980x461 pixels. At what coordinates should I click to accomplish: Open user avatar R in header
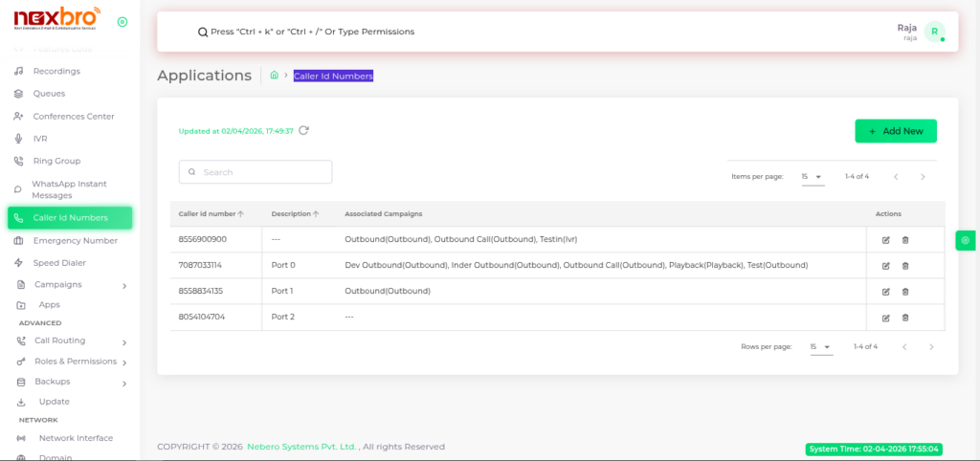tap(934, 32)
